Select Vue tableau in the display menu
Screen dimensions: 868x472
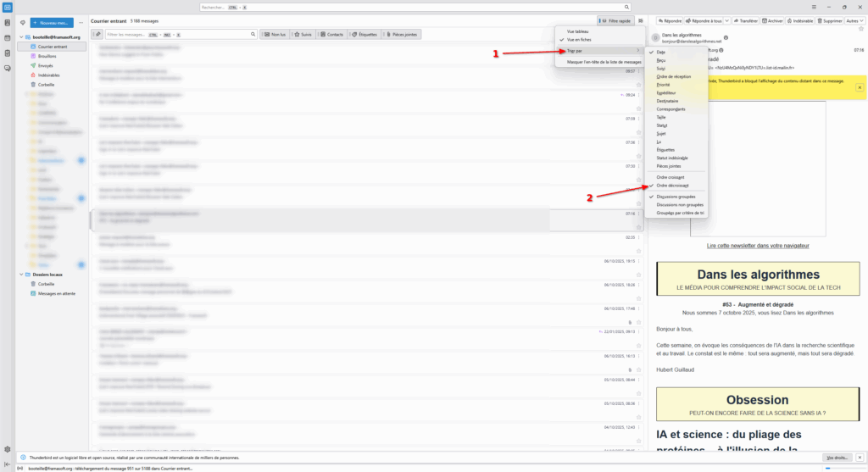pyautogui.click(x=577, y=31)
